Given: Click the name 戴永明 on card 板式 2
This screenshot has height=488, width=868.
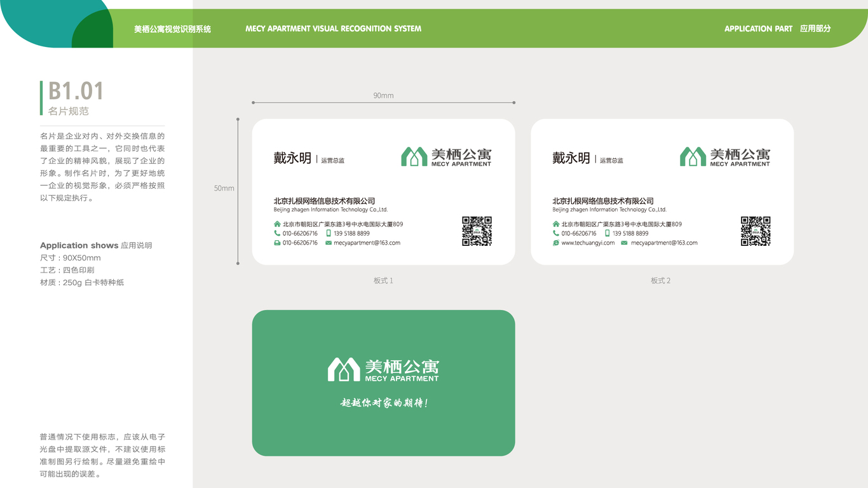Looking at the screenshot, I should 571,158.
